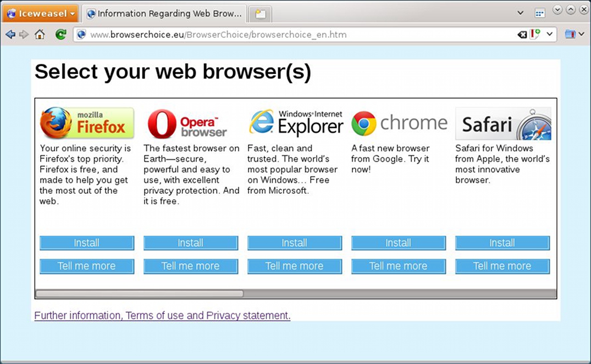Image resolution: width=591 pixels, height=364 pixels.
Task: Open Further information, Terms of use link
Action: pos(162,316)
